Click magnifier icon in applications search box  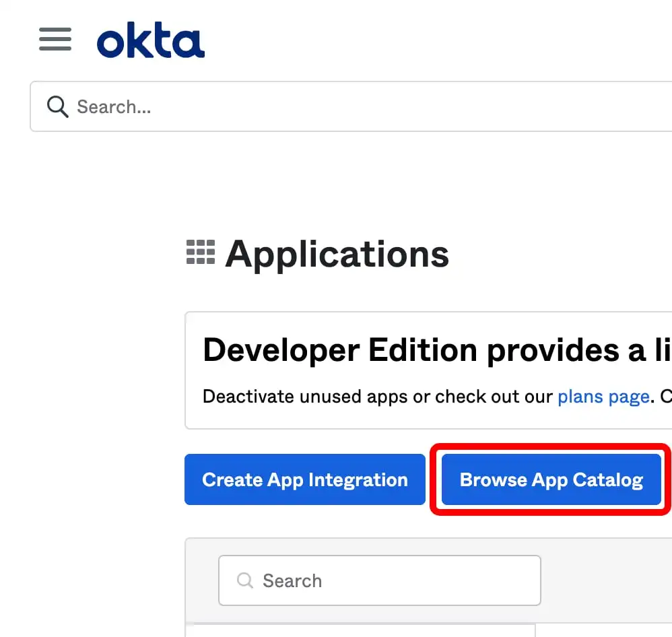[245, 580]
